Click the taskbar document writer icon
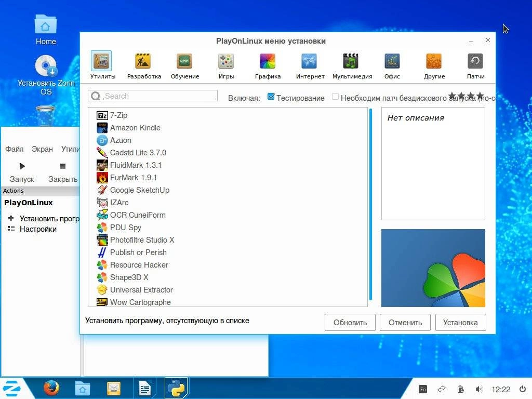Screen dimensions: 532x399 145,388
